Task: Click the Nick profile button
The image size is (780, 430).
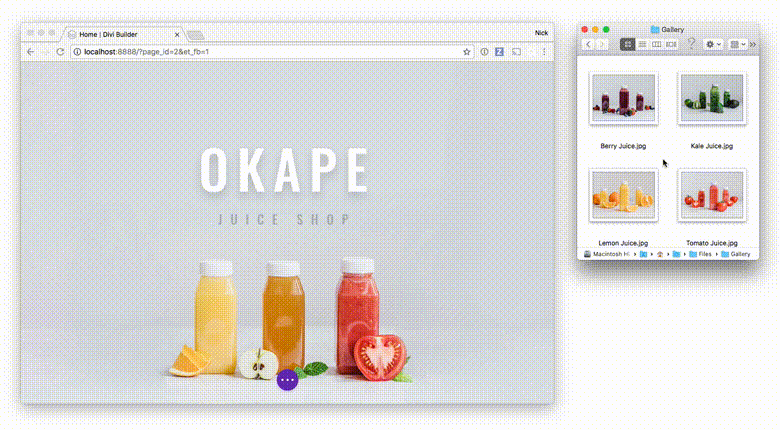Action: (541, 33)
